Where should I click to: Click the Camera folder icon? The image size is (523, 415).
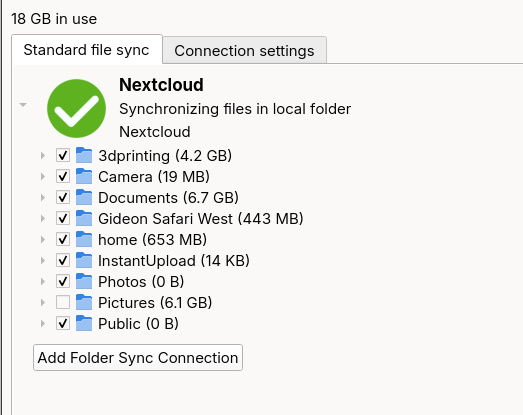(x=84, y=176)
